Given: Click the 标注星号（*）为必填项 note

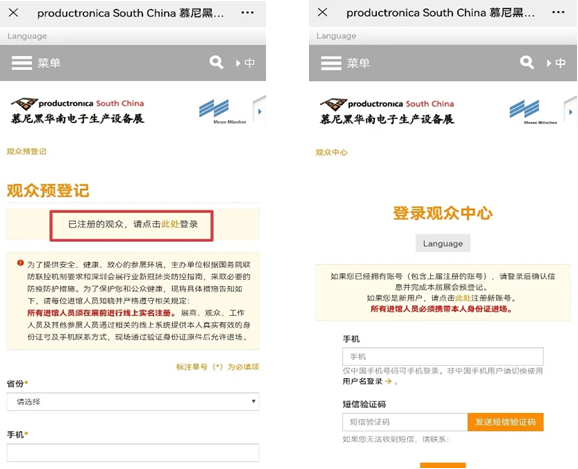Looking at the screenshot, I should pos(217,367).
